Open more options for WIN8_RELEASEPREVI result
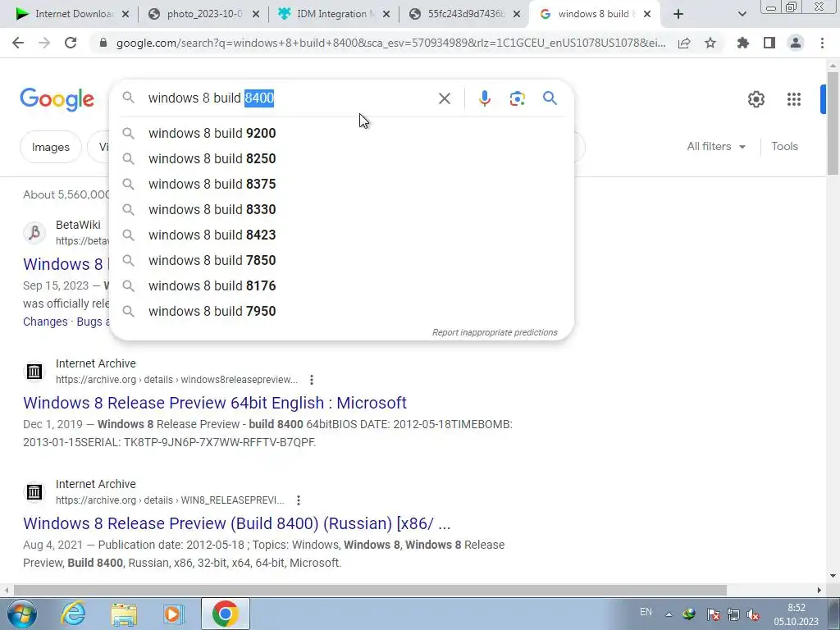Viewport: 840px width, 630px height. pyautogui.click(x=299, y=500)
